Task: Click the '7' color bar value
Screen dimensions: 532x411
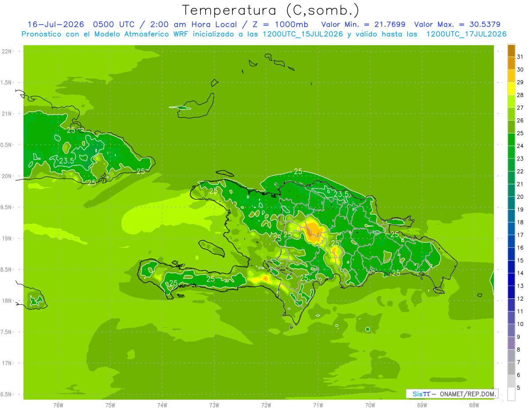Action: point(519,362)
